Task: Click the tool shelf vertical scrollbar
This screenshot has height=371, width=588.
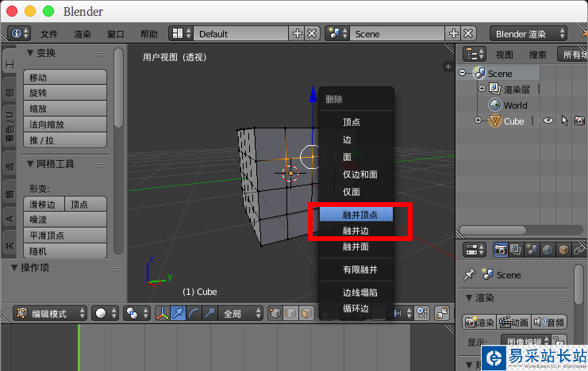Action: (x=118, y=89)
